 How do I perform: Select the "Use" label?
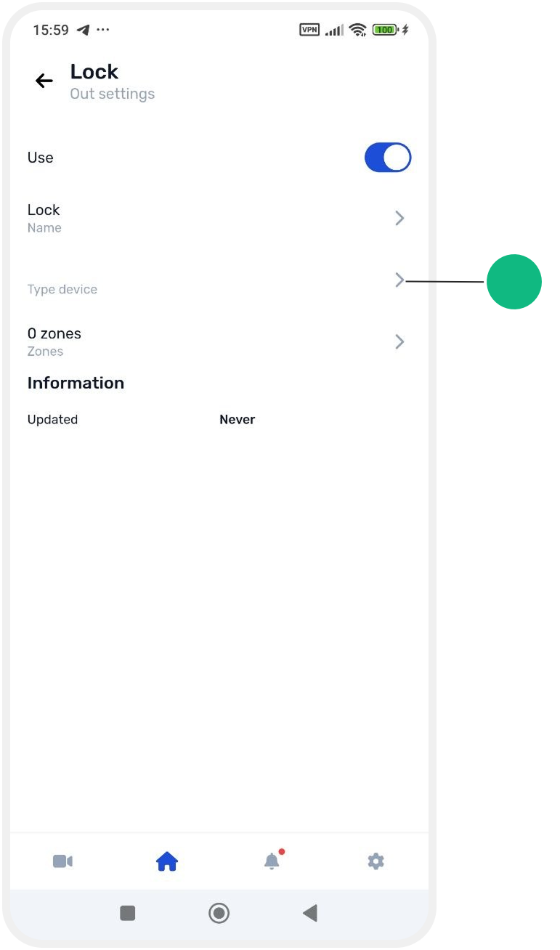(x=41, y=158)
